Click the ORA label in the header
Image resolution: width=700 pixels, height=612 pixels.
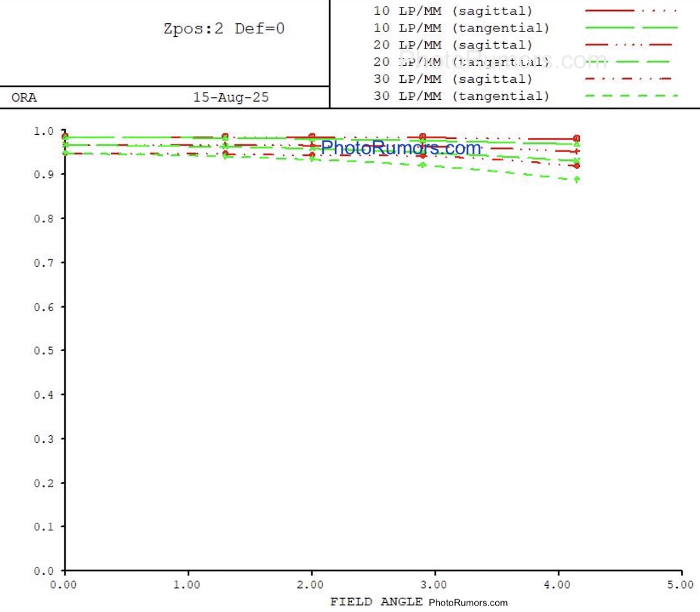tap(24, 97)
